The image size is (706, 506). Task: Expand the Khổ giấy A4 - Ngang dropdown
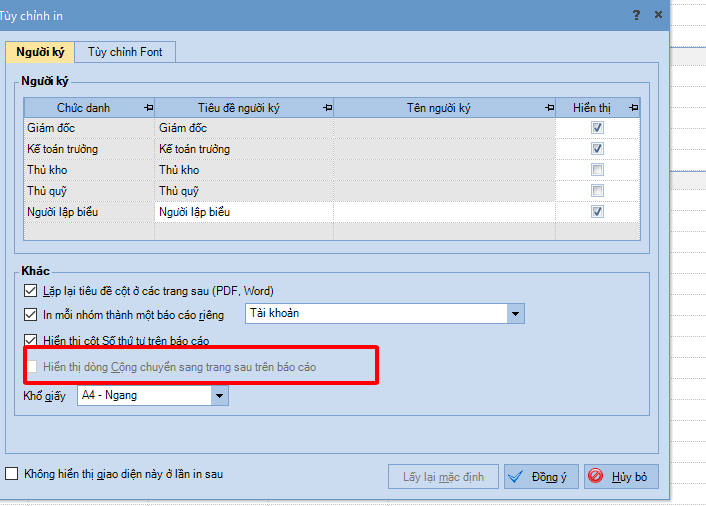pyautogui.click(x=219, y=396)
